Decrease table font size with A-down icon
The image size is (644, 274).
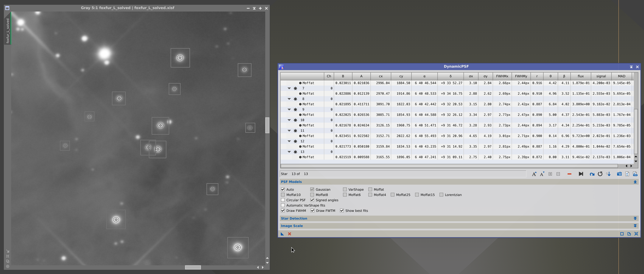click(x=542, y=174)
